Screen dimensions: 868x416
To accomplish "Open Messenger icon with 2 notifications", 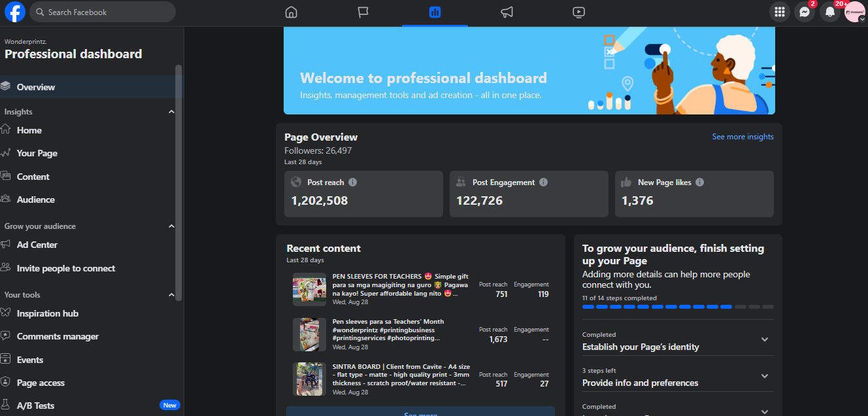I will (x=805, y=12).
